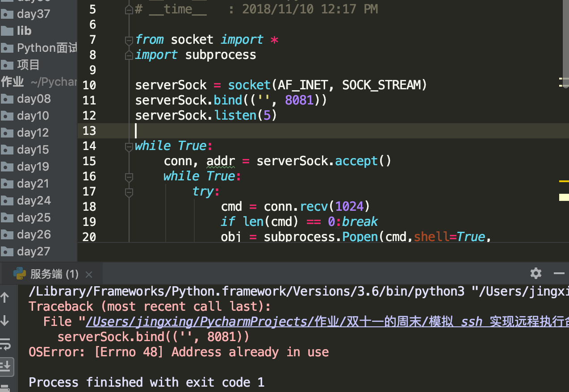569x392 pixels.
Task: Click the line number 15 in gutter
Action: [x=89, y=161]
